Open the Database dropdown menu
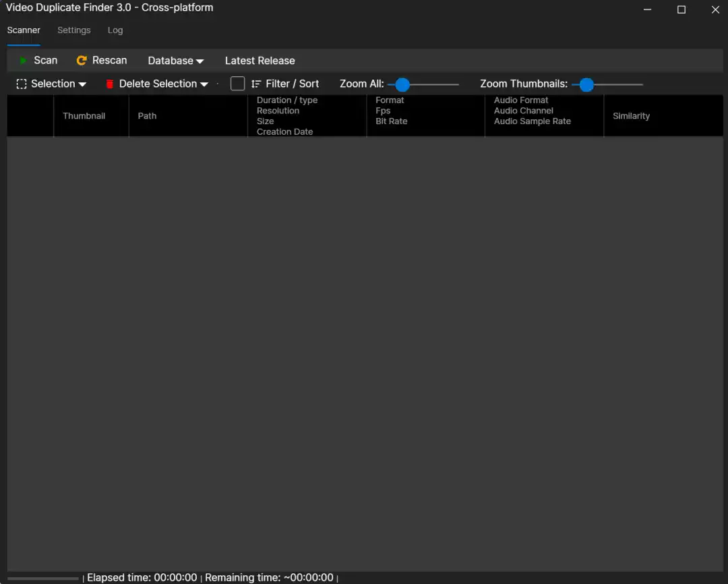728x584 pixels. click(175, 61)
